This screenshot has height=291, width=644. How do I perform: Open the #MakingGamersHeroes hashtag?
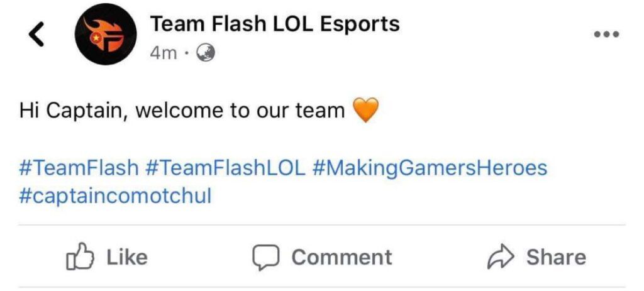pos(429,168)
